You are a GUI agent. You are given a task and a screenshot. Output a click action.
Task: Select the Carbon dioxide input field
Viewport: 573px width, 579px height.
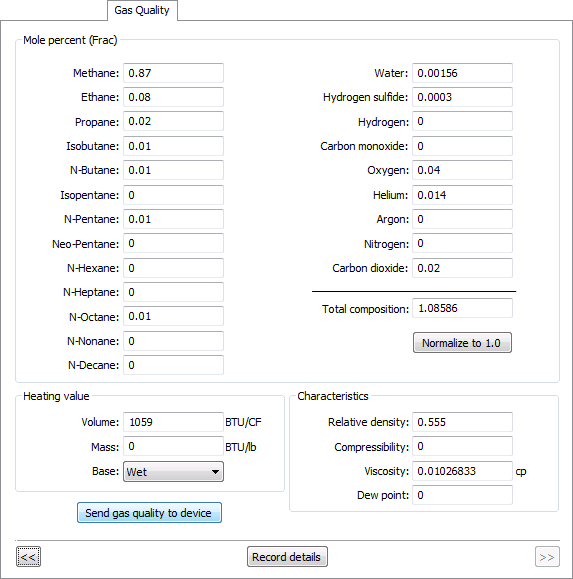pyautogui.click(x=462, y=268)
